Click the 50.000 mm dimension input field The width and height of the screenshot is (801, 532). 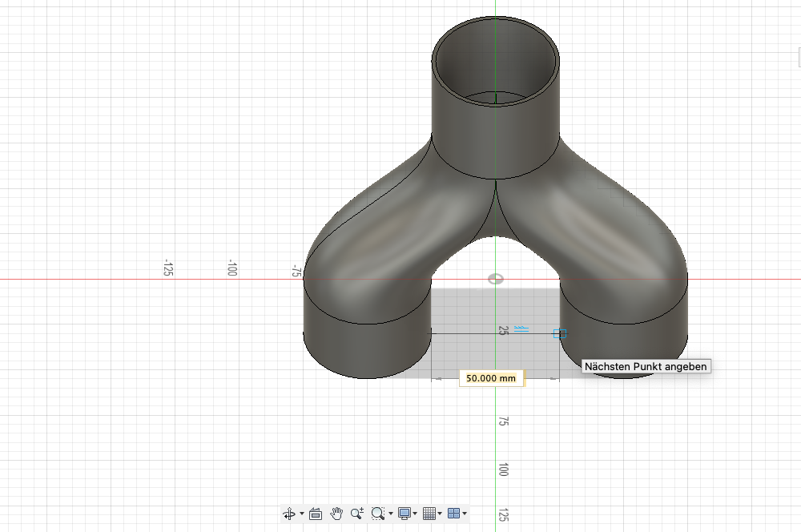491,378
